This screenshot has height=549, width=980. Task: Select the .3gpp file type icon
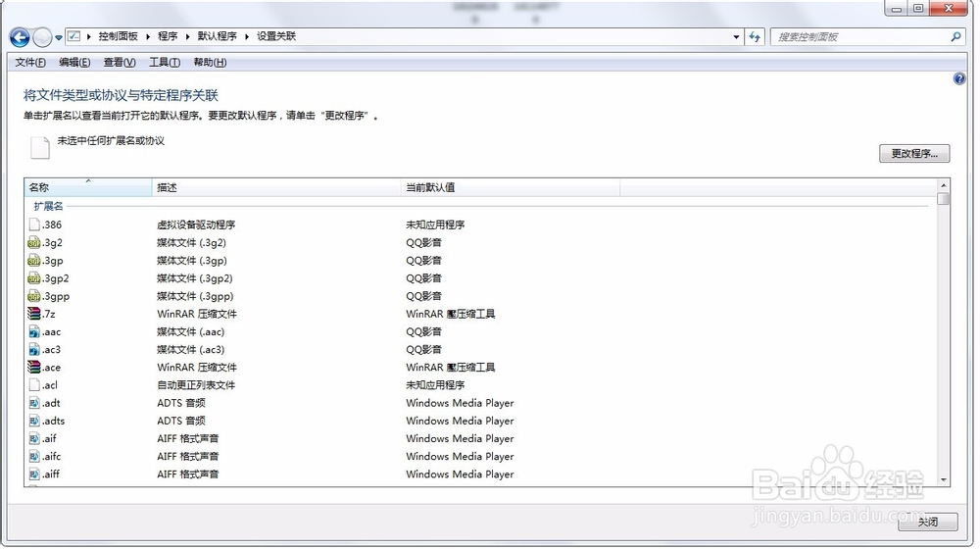point(34,296)
